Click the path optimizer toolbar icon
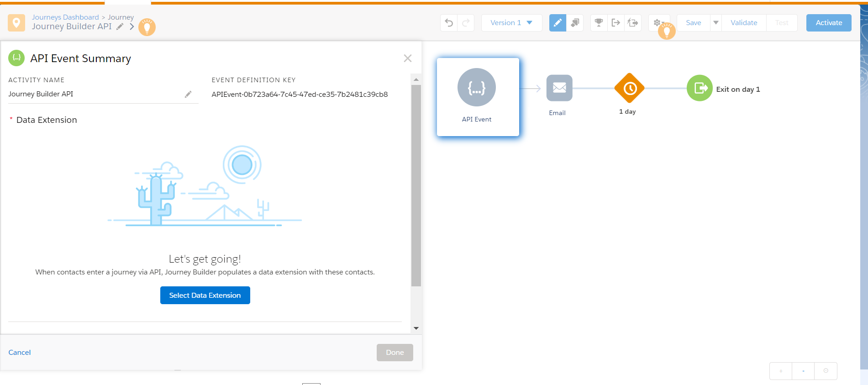868x385 pixels. coord(633,23)
